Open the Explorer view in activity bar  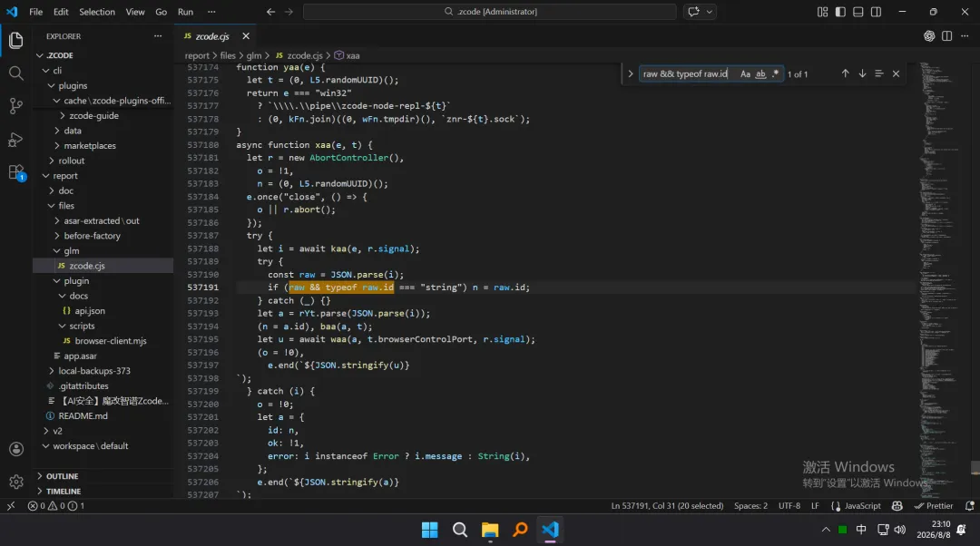pyautogui.click(x=15, y=41)
